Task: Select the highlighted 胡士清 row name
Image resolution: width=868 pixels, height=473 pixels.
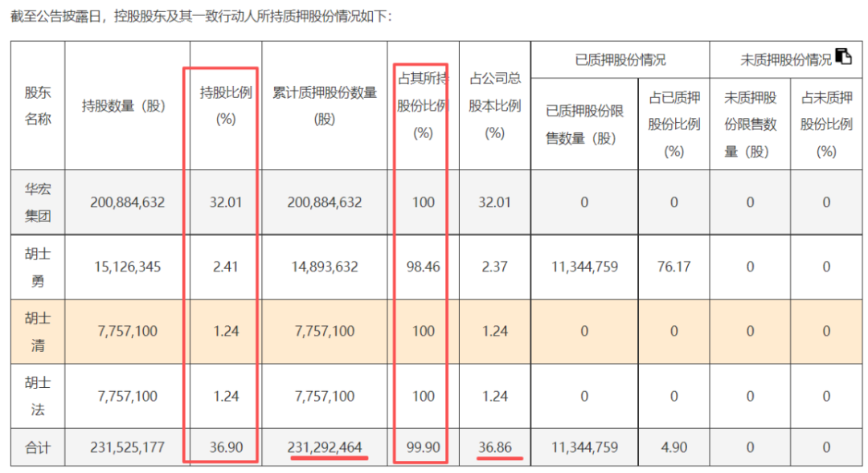Action: click(x=38, y=332)
